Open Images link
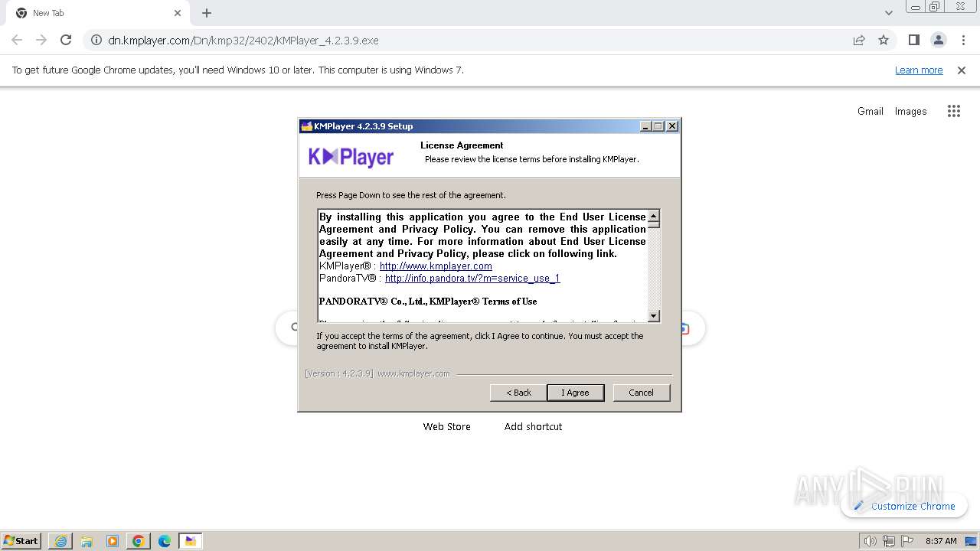Screen dimensions: 980x551 coord(910,111)
